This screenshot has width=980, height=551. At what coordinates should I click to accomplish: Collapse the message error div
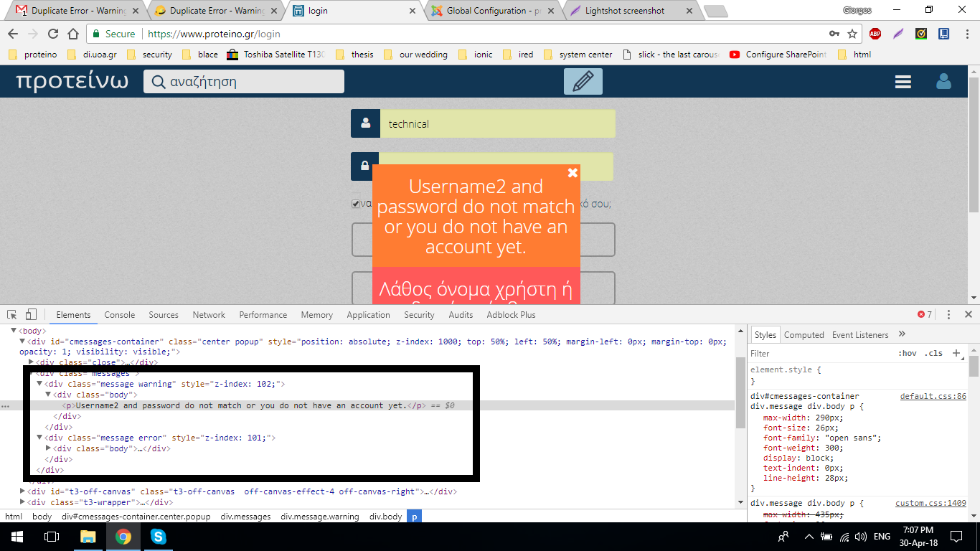click(x=39, y=438)
